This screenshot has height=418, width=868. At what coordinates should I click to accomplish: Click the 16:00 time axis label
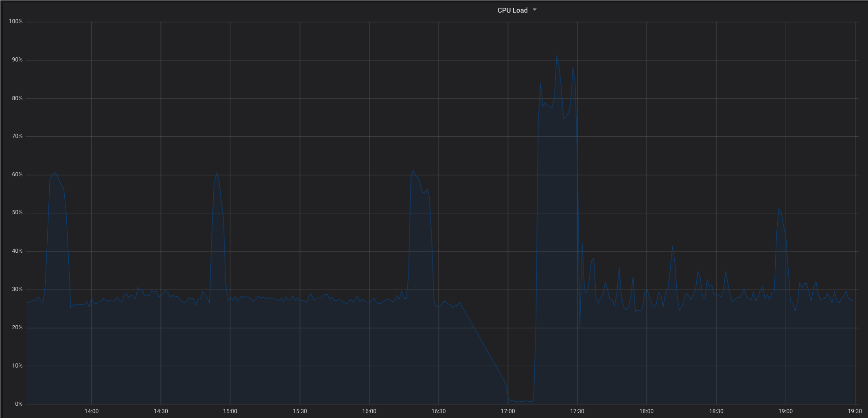point(369,411)
